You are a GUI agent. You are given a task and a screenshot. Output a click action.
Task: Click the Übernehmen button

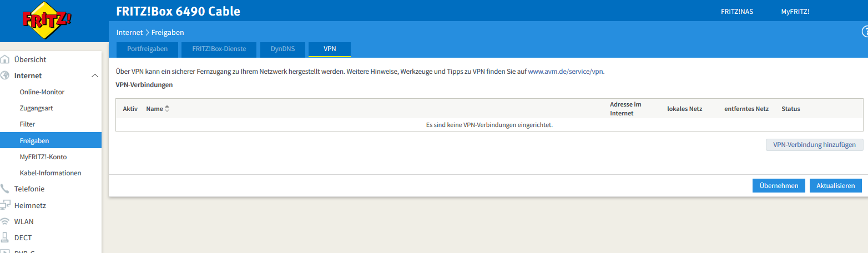[779, 186]
